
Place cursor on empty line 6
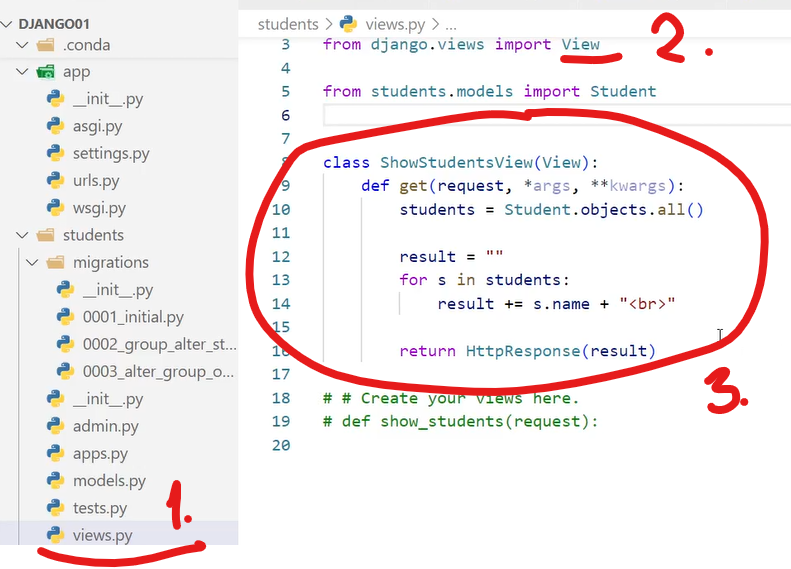(500, 116)
